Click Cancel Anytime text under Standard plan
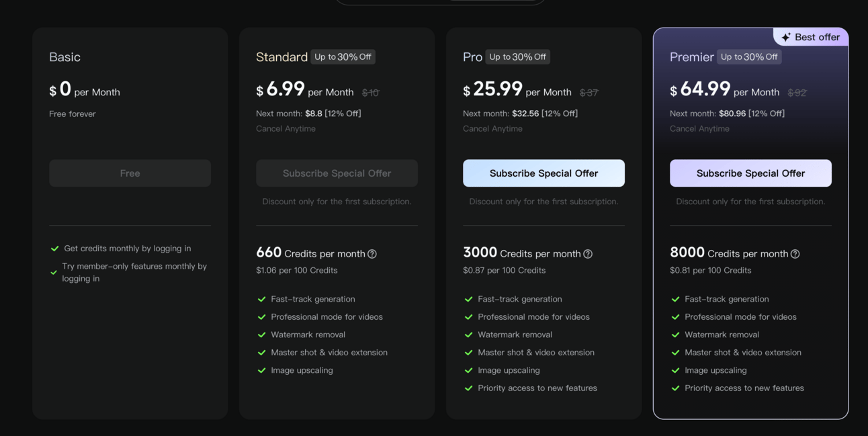 click(x=286, y=128)
